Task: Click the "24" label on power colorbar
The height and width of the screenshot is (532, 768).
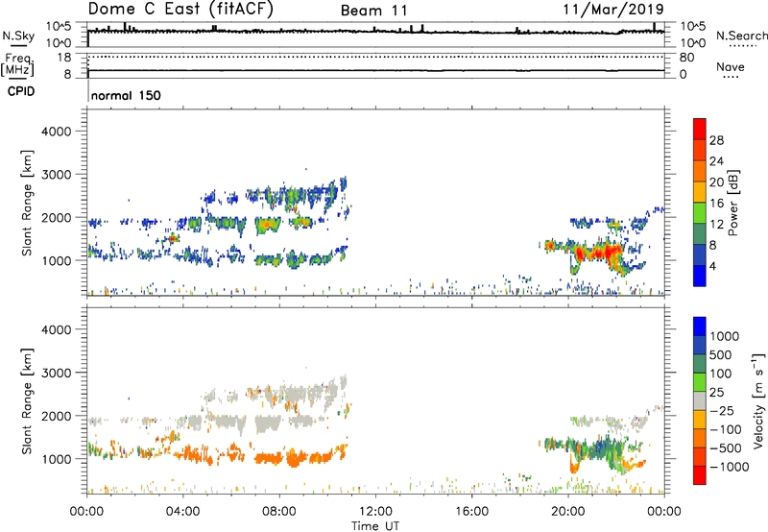Action: point(716,161)
